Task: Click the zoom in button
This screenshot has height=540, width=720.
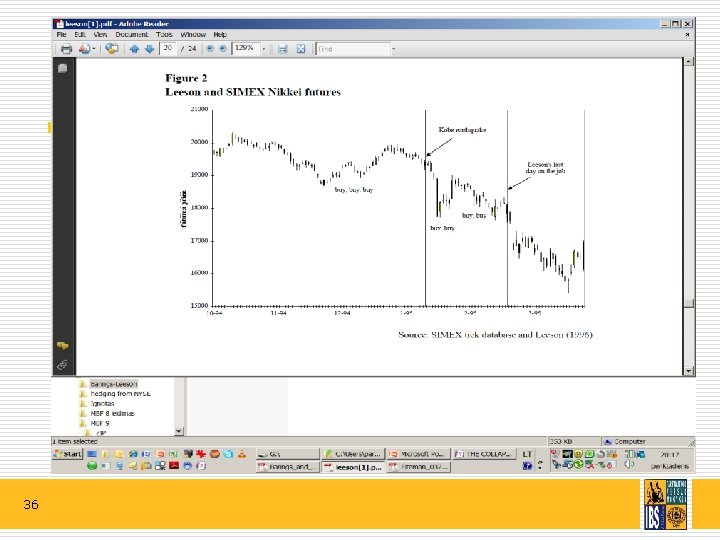Action: 223,48
